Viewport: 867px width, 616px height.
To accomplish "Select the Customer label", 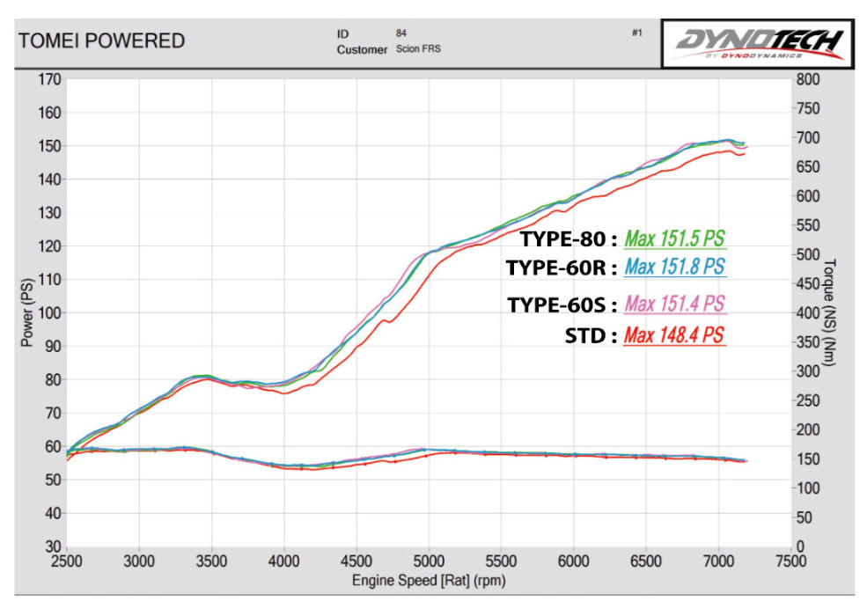I will coord(362,50).
